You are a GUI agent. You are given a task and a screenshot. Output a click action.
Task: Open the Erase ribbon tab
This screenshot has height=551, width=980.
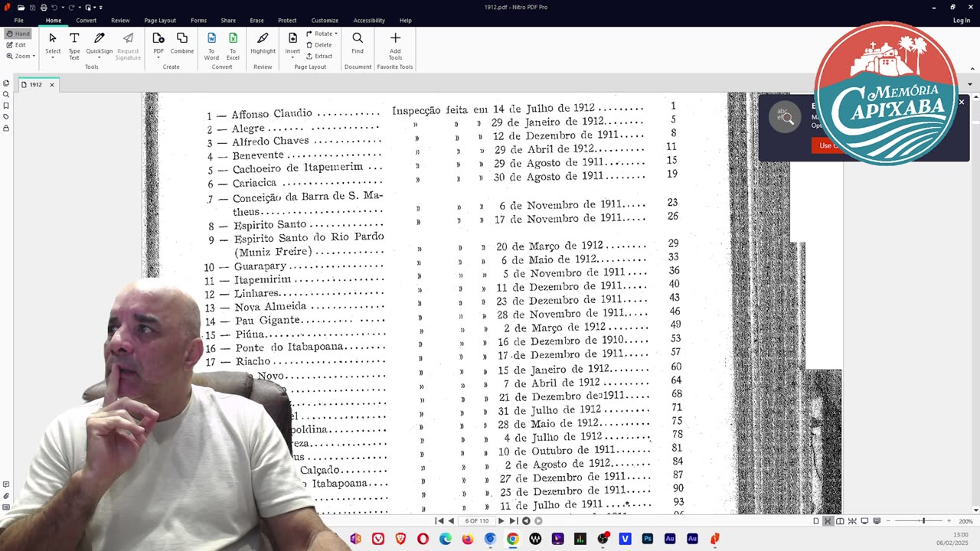(256, 21)
